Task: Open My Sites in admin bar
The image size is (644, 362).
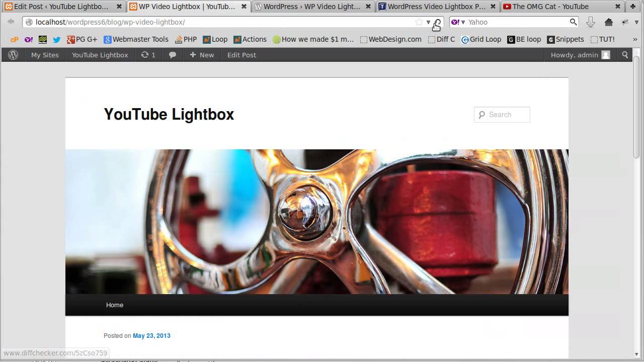Action: click(x=45, y=55)
